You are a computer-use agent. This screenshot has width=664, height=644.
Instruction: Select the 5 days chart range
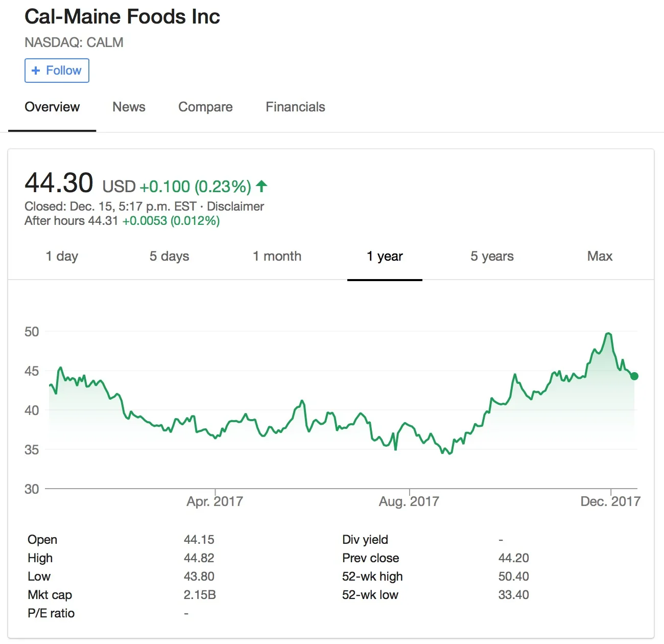169,256
